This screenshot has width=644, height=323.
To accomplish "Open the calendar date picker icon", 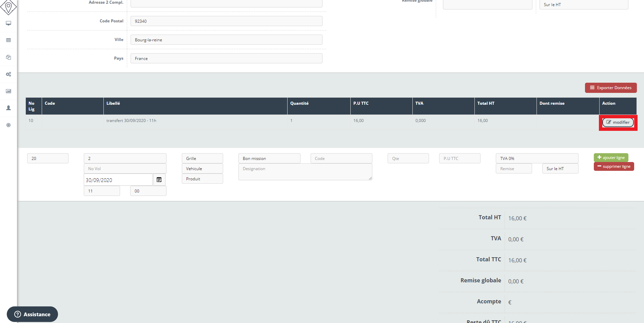I will click(x=159, y=180).
